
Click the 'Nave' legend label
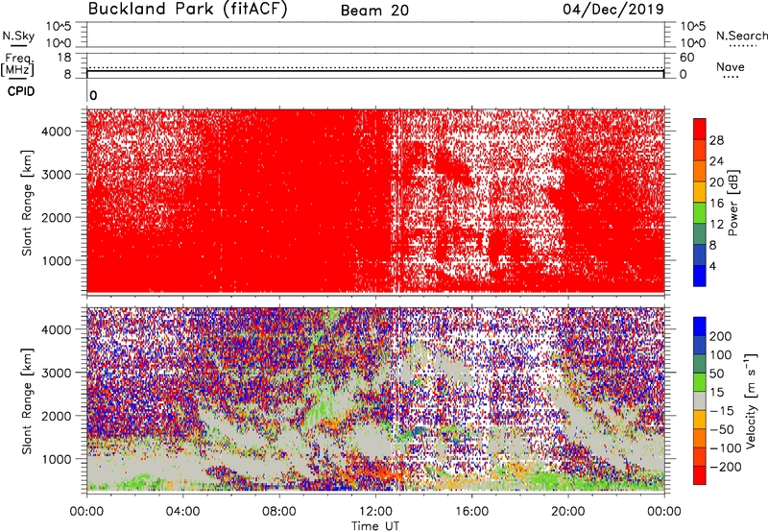[x=731, y=66]
